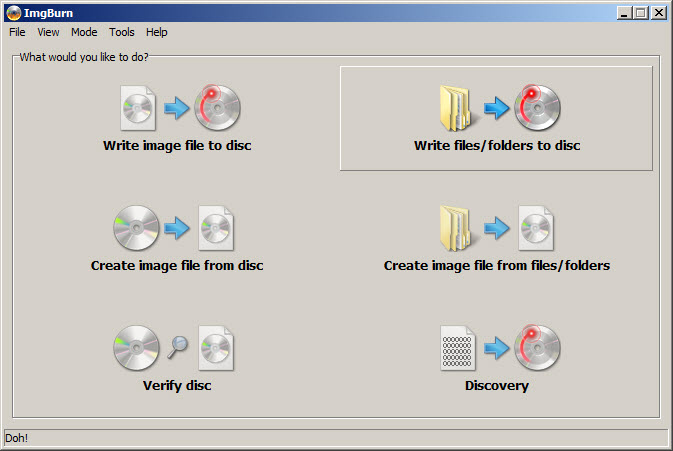Select the 'Discovery' label
Image resolution: width=673 pixels, height=451 pixels.
497,386
